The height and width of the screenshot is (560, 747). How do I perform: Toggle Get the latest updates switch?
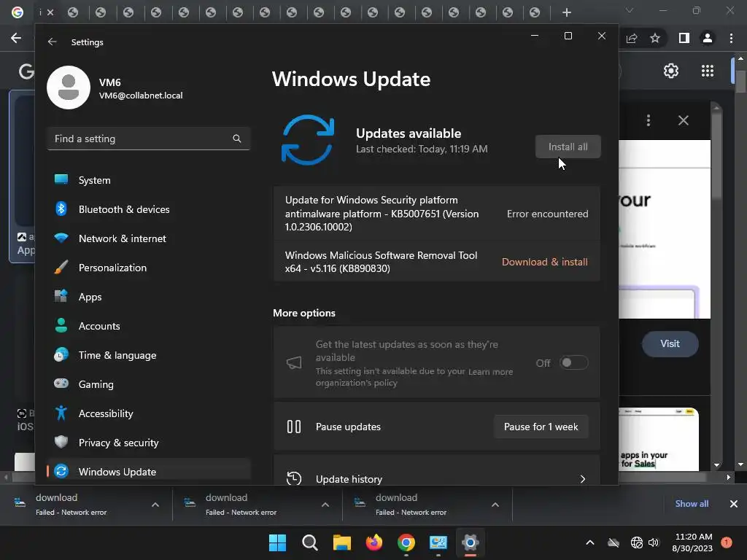(x=573, y=363)
